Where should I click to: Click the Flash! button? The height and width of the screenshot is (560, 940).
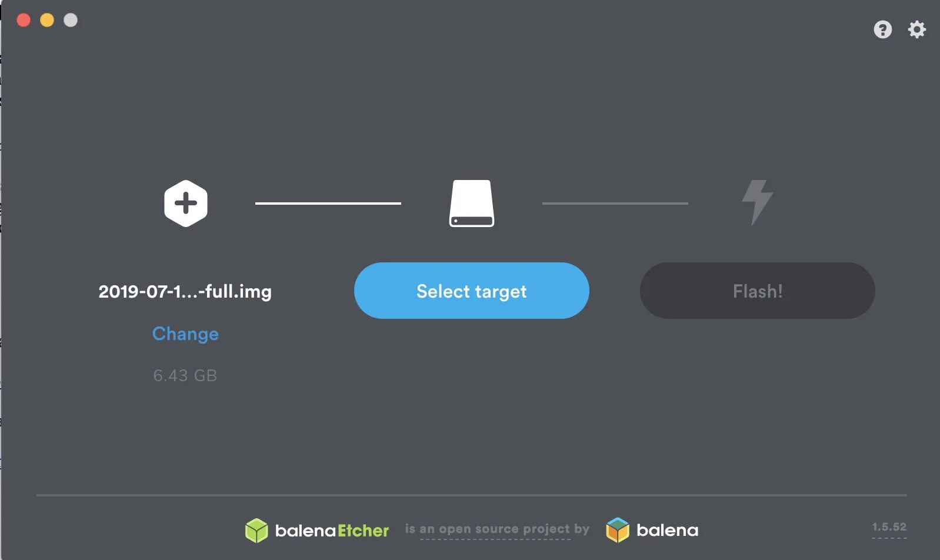(x=758, y=291)
